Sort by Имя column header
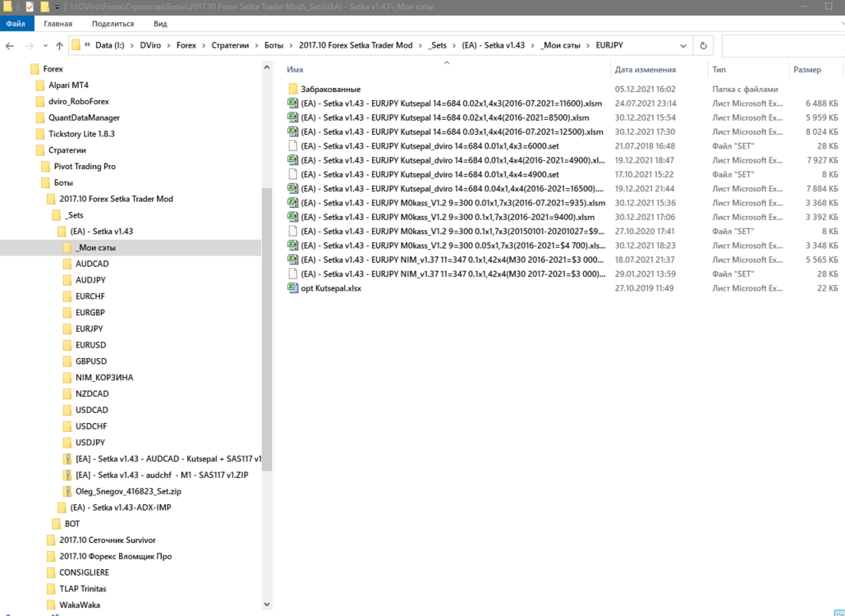The width and height of the screenshot is (845, 616). 295,70
